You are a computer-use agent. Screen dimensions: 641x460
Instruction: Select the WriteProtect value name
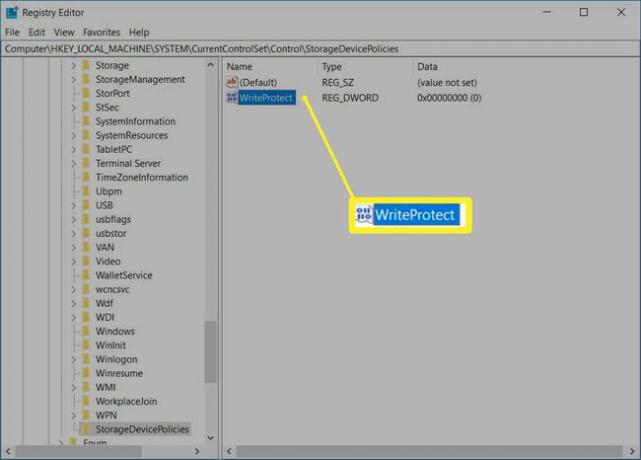[266, 98]
